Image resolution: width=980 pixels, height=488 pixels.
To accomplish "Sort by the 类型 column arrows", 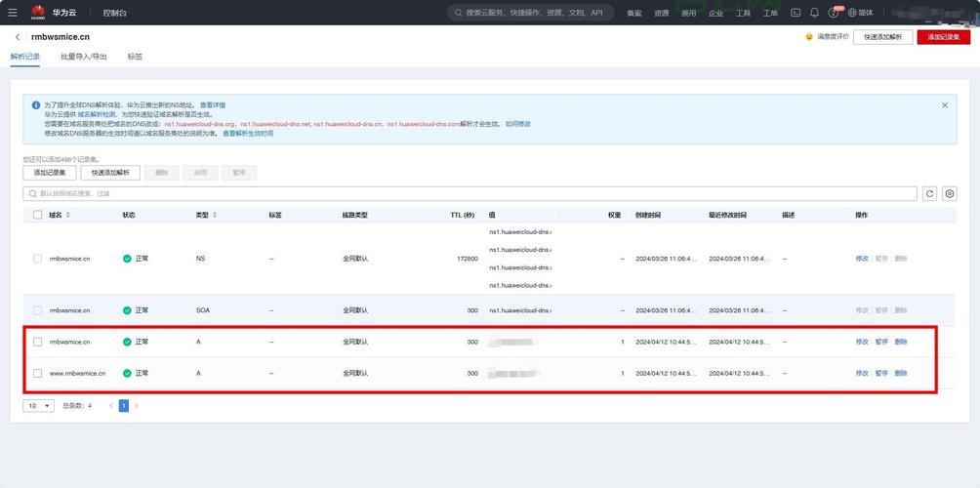I will click(215, 215).
